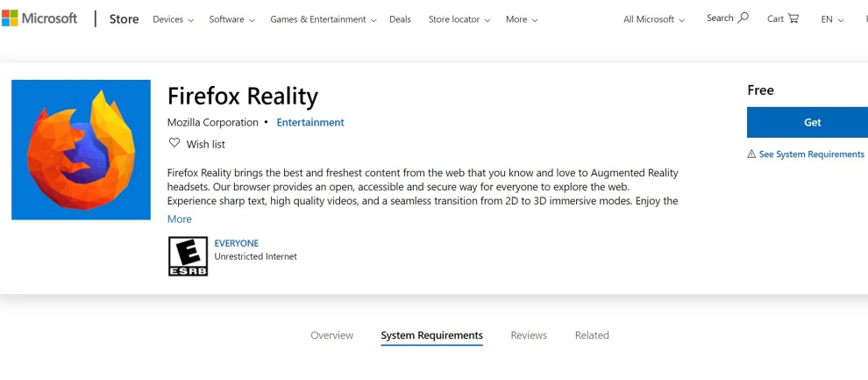Expand the Devices menu
The height and width of the screenshot is (380, 868).
(x=174, y=19)
